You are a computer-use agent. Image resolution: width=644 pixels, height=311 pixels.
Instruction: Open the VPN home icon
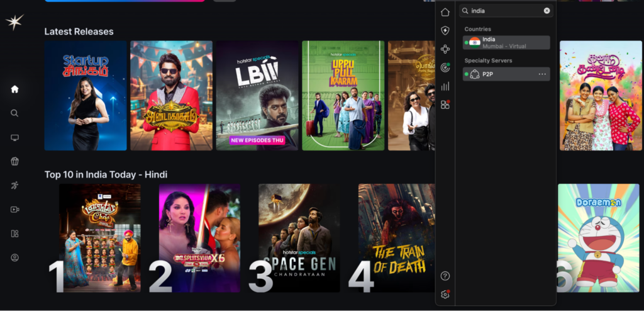point(445,12)
